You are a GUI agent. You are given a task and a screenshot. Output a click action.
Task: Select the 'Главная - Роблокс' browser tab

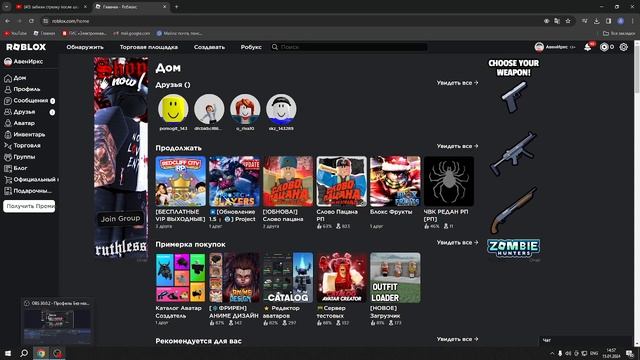(131, 7)
